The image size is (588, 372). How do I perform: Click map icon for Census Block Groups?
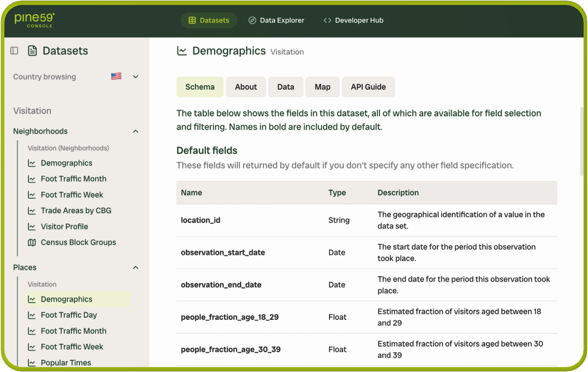coord(31,242)
